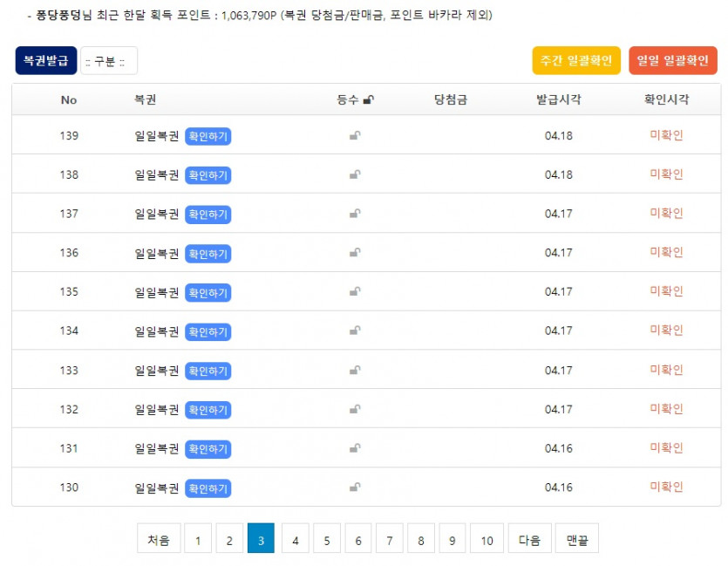Go to pagination page 1

tap(198, 538)
